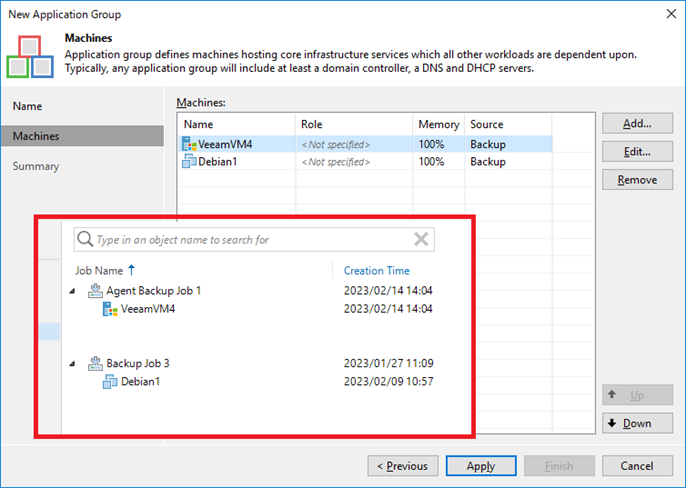The width and height of the screenshot is (686, 488).
Task: Select the Debian1 row name in Machines table
Action: [x=217, y=161]
